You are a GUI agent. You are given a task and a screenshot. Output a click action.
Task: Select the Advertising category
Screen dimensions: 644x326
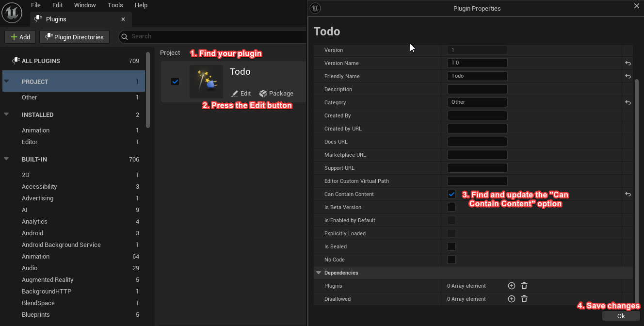74,198
